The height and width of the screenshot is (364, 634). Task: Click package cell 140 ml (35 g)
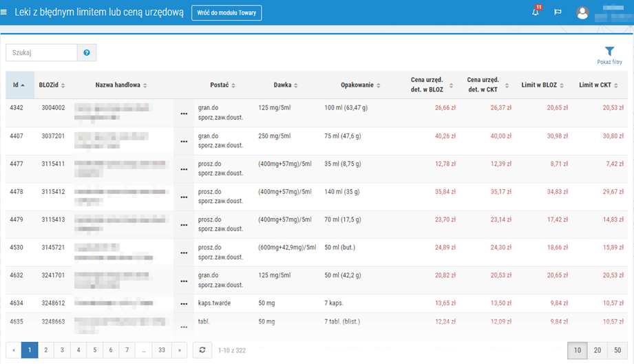tap(341, 191)
